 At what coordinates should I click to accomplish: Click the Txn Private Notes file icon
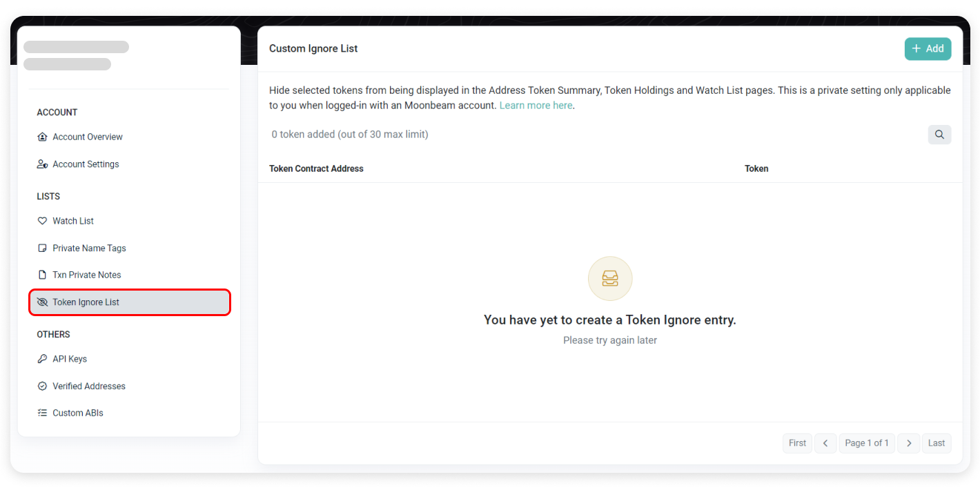point(42,275)
